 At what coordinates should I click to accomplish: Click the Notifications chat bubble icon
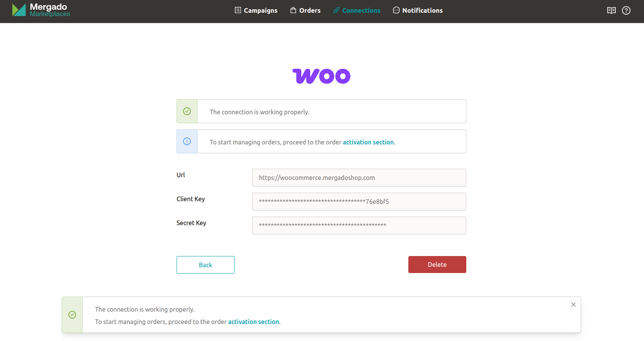point(396,10)
